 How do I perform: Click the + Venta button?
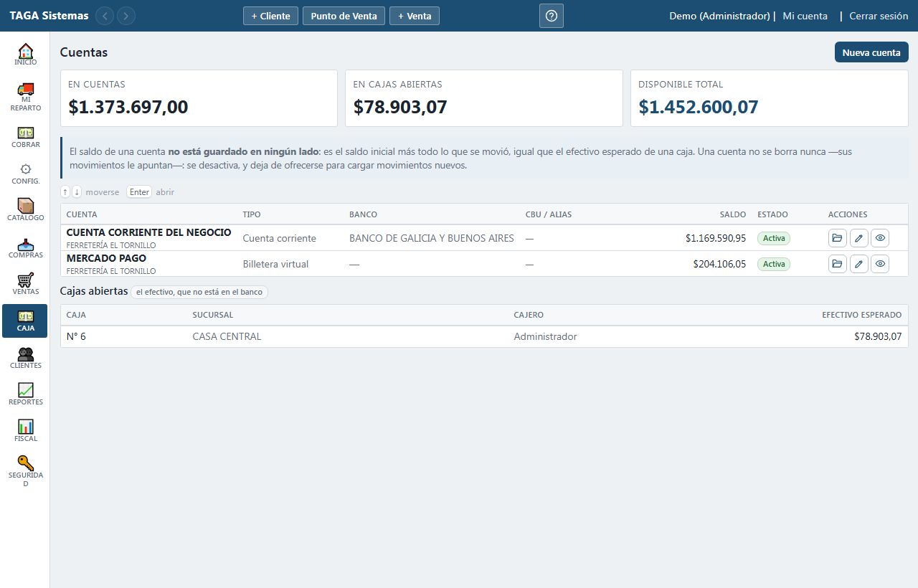tap(415, 16)
